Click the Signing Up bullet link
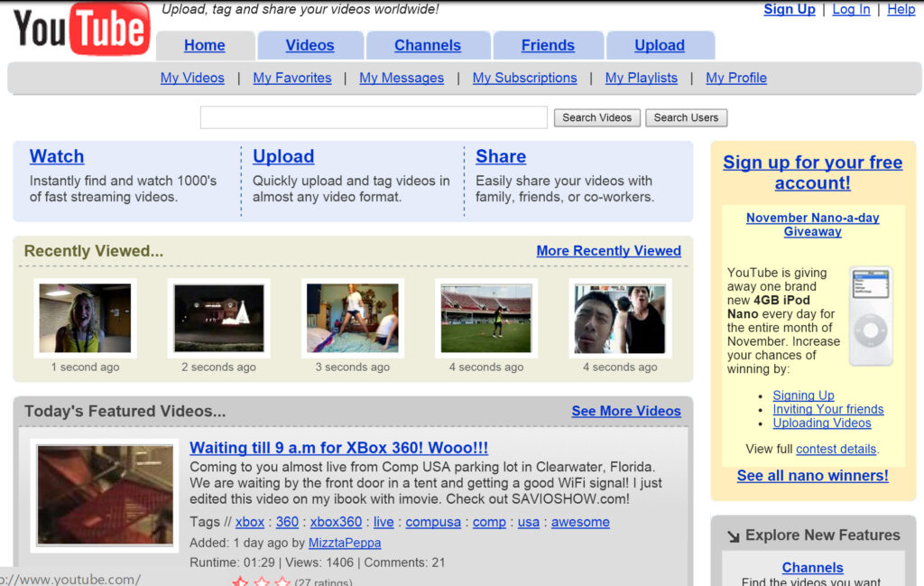 803,395
